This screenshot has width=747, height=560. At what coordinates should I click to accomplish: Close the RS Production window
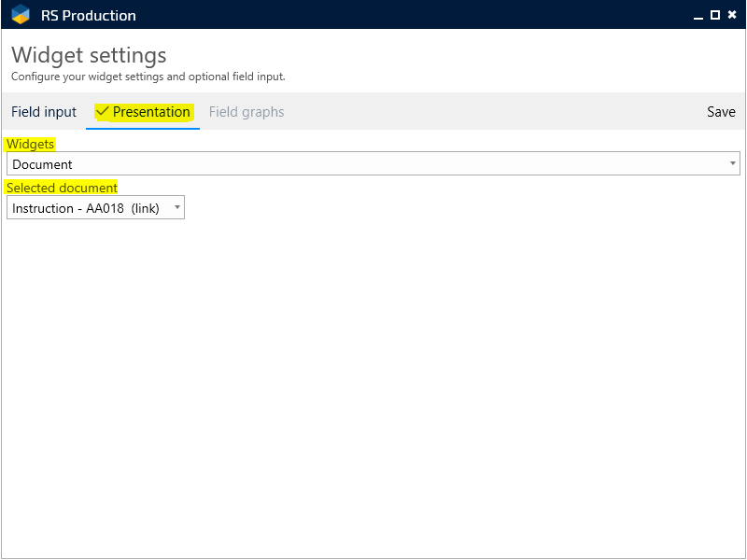click(732, 15)
